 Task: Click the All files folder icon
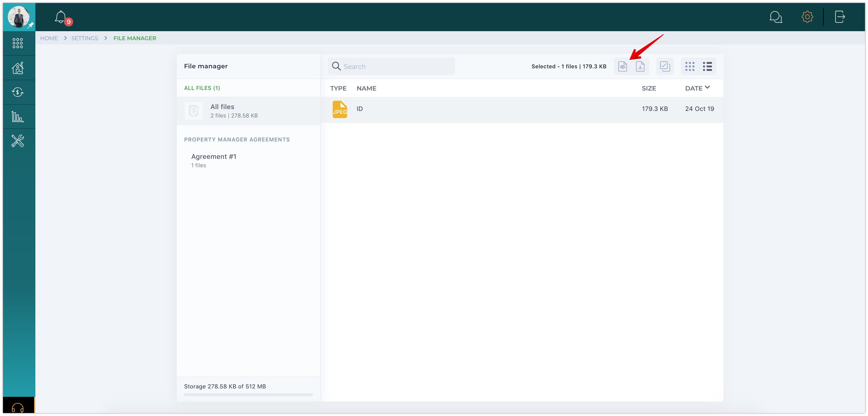pyautogui.click(x=193, y=111)
